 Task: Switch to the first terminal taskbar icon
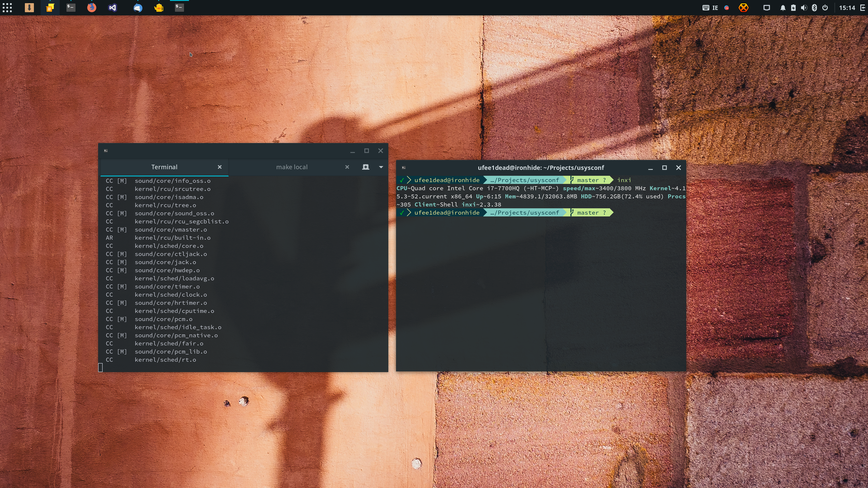point(71,7)
